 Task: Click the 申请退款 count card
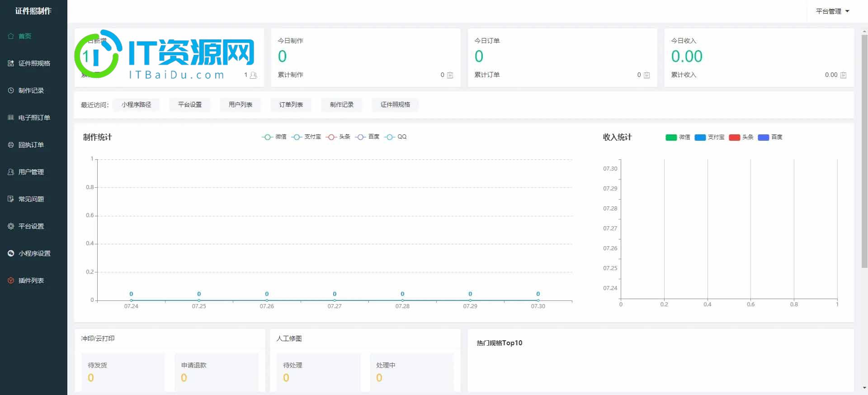(x=217, y=372)
